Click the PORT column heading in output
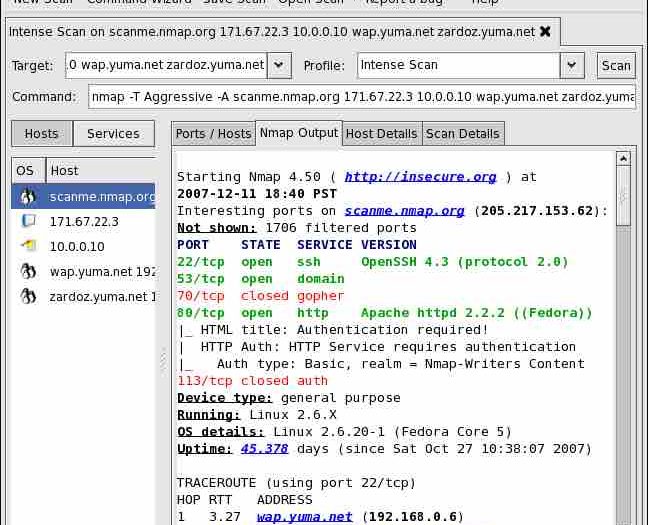The height and width of the screenshot is (525, 648). (193, 245)
